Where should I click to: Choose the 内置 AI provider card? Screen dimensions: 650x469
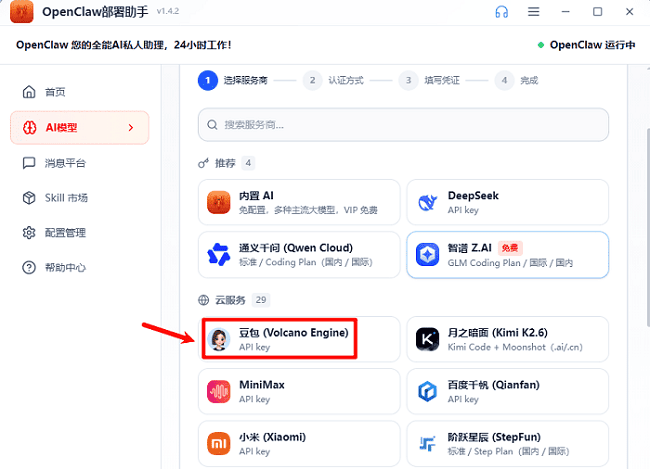[299, 202]
